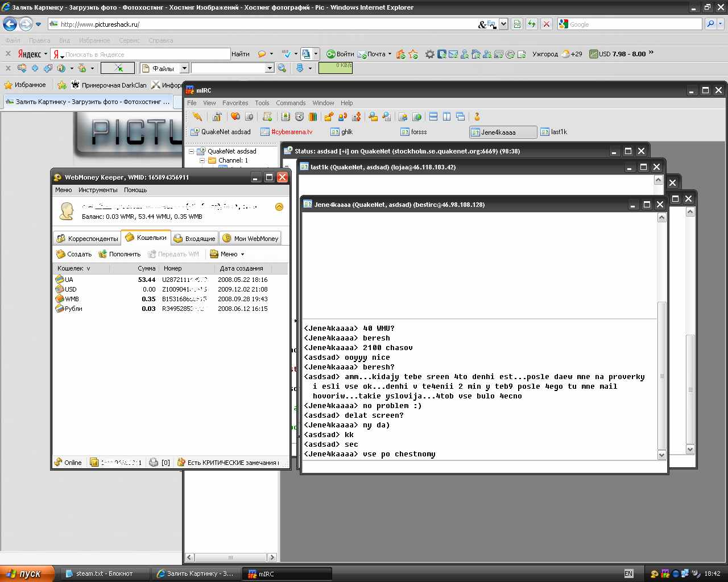Open the mIRC Favorites menu

(235, 103)
